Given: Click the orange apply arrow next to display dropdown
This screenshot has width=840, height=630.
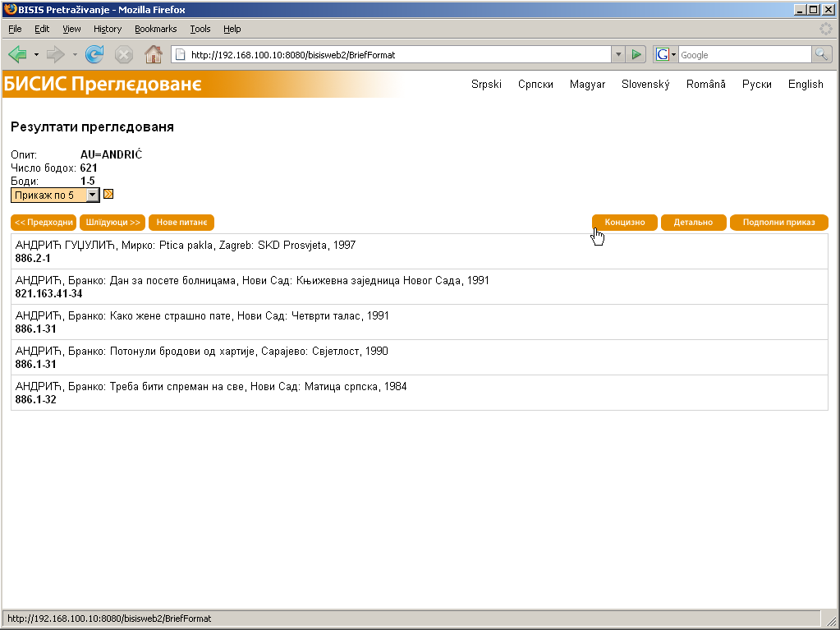Looking at the screenshot, I should tap(108, 194).
